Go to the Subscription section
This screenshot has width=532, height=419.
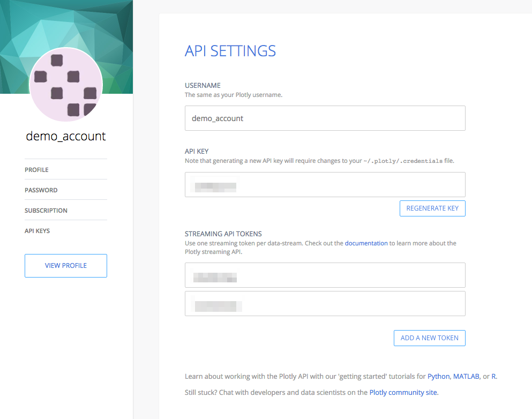click(x=46, y=211)
